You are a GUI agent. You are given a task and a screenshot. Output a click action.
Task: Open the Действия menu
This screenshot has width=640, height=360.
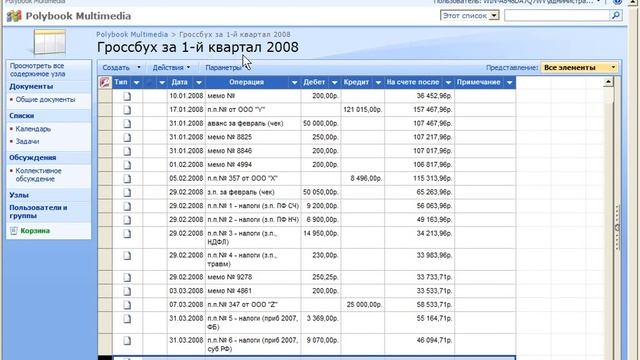171,67
